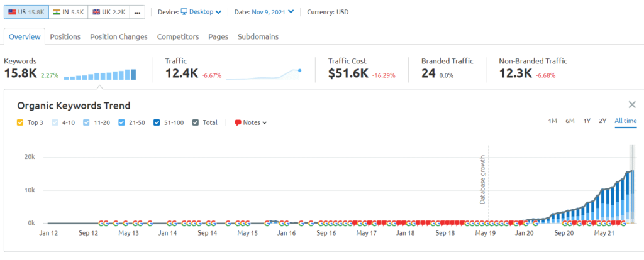
Task: Toggle the Top 3 checkbox
Action: [x=20, y=122]
